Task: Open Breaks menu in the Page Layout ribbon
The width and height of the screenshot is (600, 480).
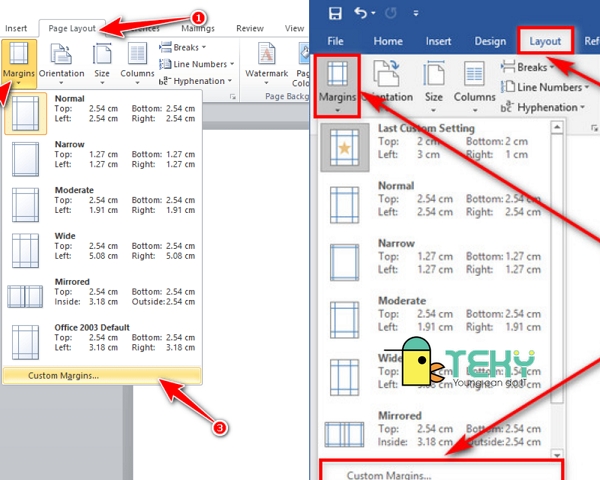Action: point(183,47)
